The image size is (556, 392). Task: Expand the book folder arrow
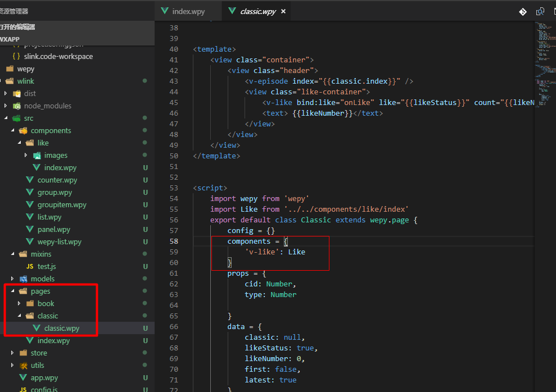19,303
